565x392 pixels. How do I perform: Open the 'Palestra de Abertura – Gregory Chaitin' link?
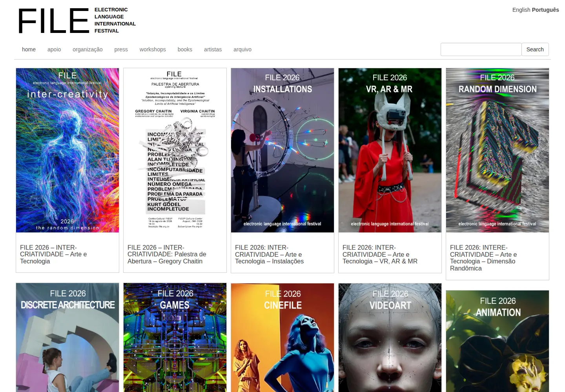pyautogui.click(x=167, y=254)
